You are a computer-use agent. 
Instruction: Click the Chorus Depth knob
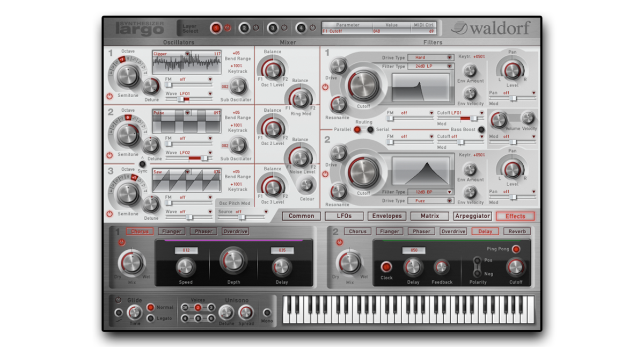tap(233, 261)
